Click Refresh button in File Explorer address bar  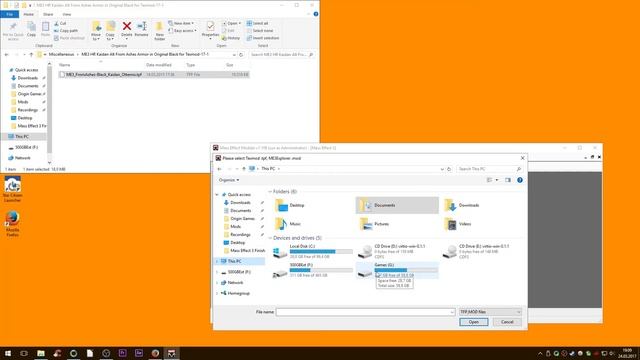(241, 54)
